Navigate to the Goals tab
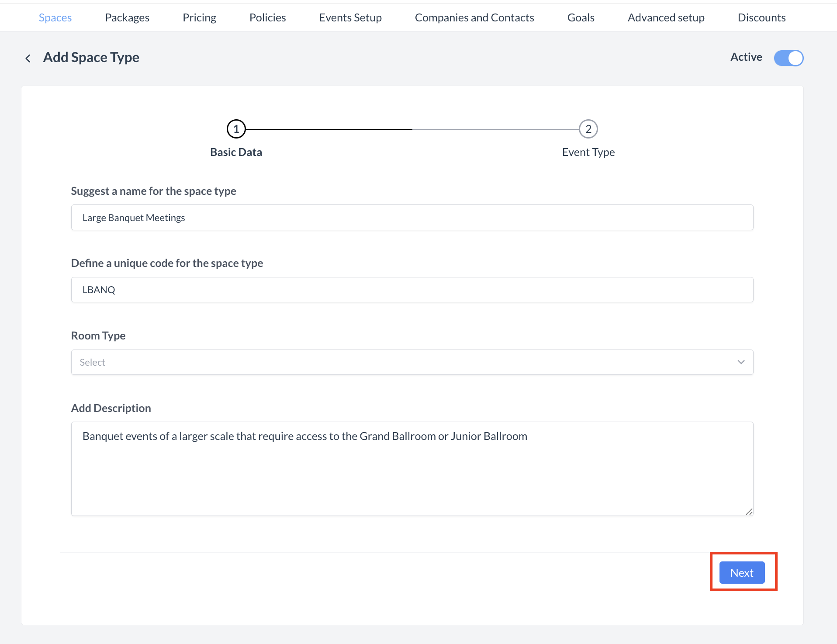 581,17
